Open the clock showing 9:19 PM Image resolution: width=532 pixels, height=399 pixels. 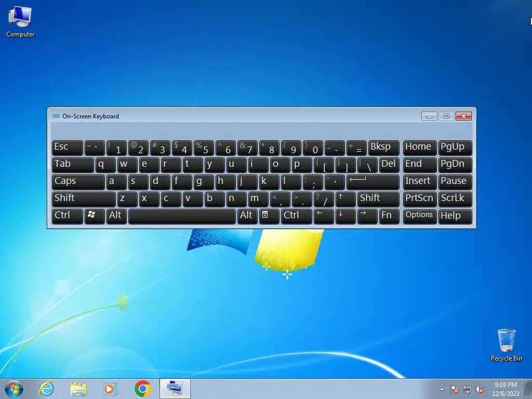point(506,389)
